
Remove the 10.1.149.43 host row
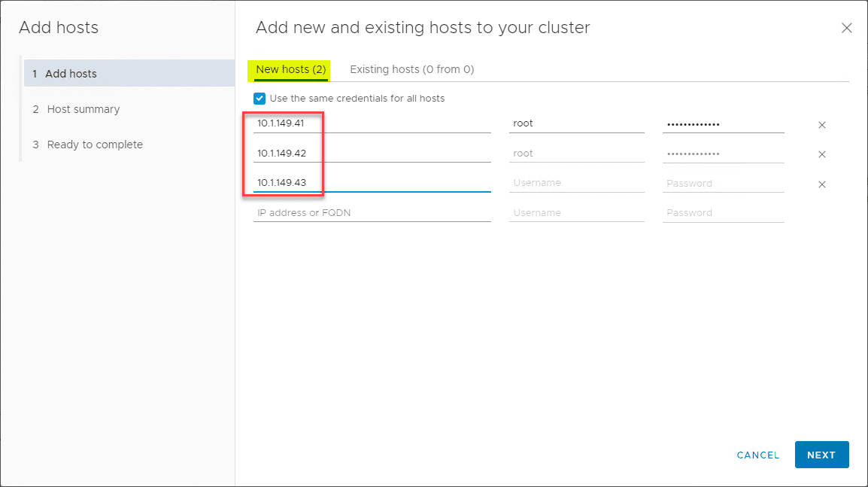[x=821, y=184]
